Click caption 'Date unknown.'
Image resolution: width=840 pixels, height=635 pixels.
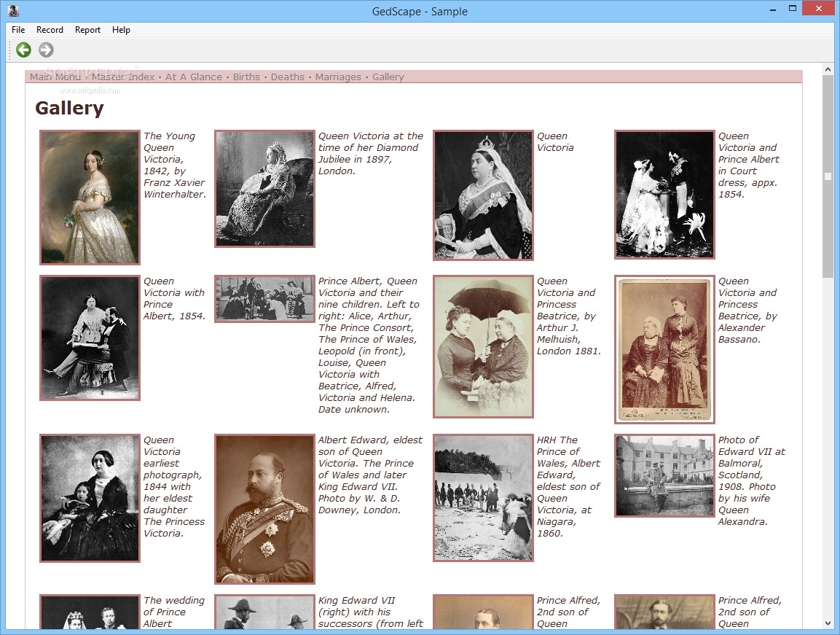(x=354, y=409)
